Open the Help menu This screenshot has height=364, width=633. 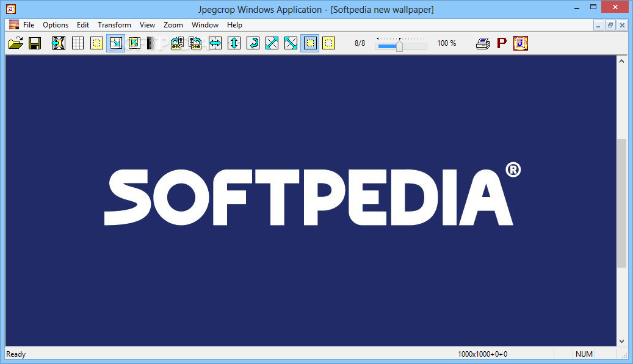pos(234,25)
